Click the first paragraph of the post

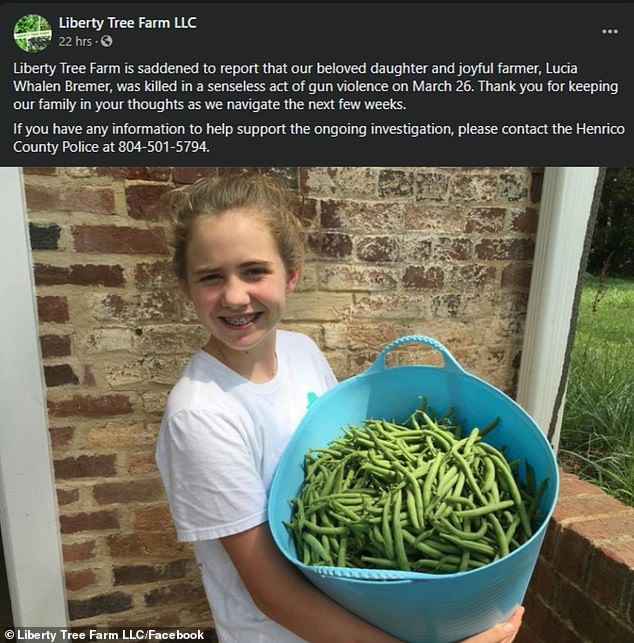pyautogui.click(x=316, y=86)
